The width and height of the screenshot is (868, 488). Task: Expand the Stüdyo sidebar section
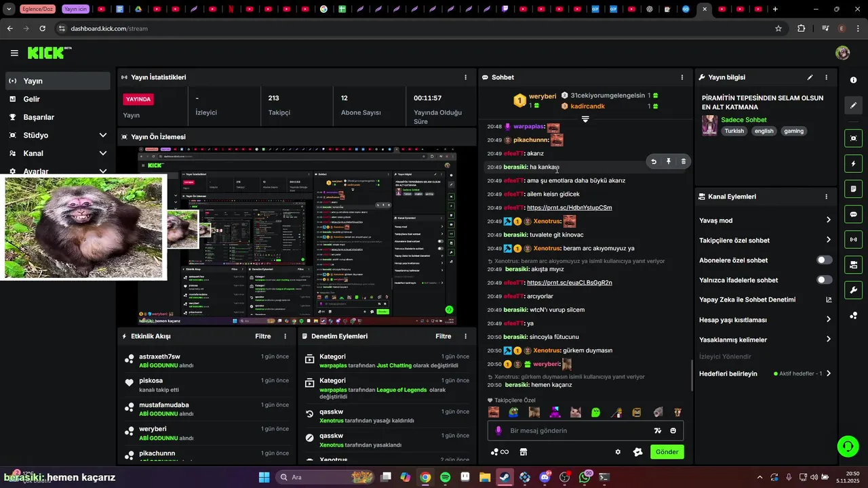coord(103,135)
